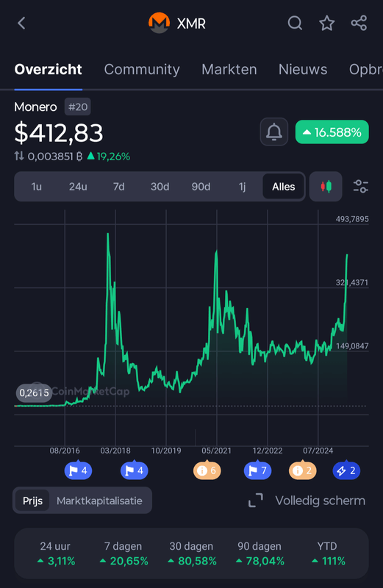Open blue lightning event marker
Viewport: 383px width, 588px height.
point(346,470)
